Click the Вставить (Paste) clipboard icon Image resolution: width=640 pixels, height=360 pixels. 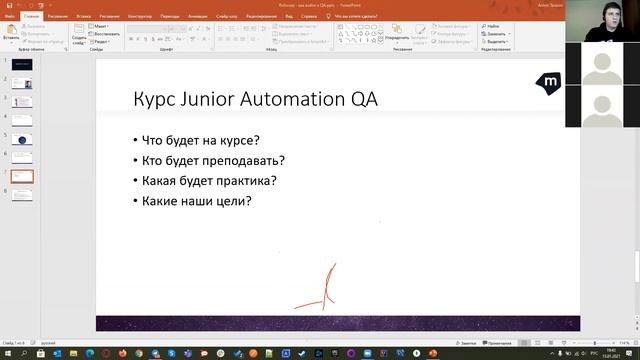[x=11, y=29]
